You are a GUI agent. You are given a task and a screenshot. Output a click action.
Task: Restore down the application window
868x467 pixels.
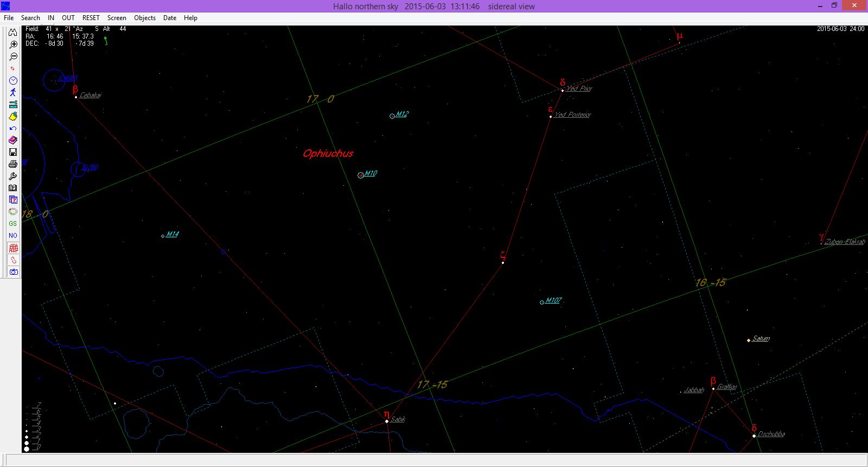pos(834,5)
